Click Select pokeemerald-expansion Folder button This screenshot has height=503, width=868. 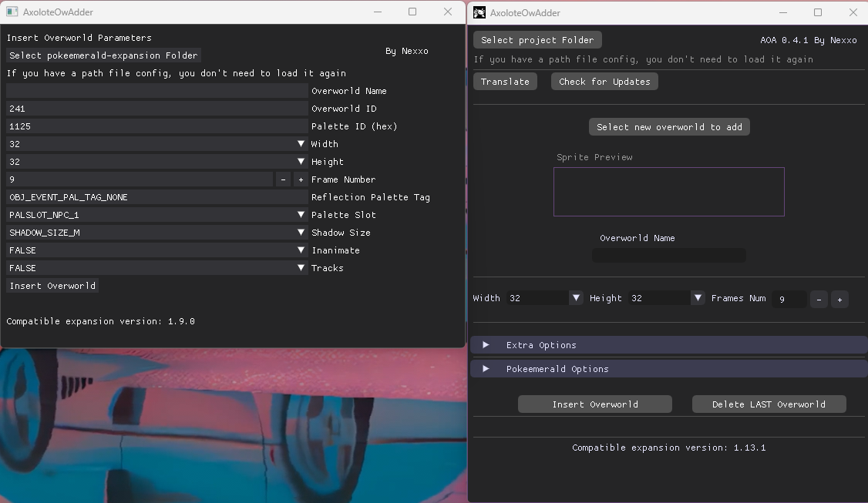[x=103, y=55]
